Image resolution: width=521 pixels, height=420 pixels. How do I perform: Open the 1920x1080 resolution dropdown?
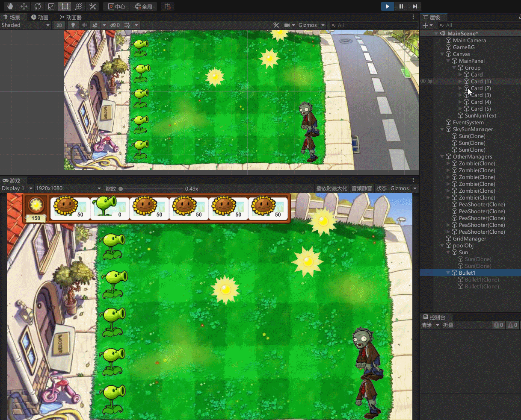68,188
